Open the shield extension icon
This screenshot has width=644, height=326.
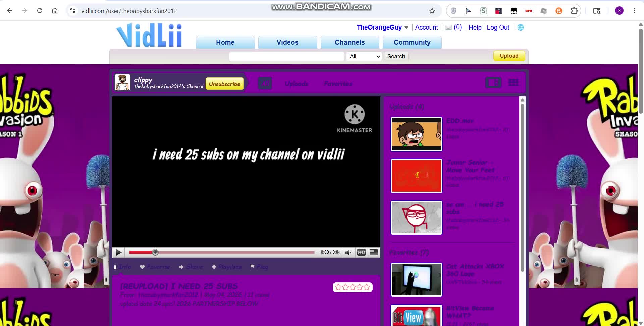click(x=453, y=11)
